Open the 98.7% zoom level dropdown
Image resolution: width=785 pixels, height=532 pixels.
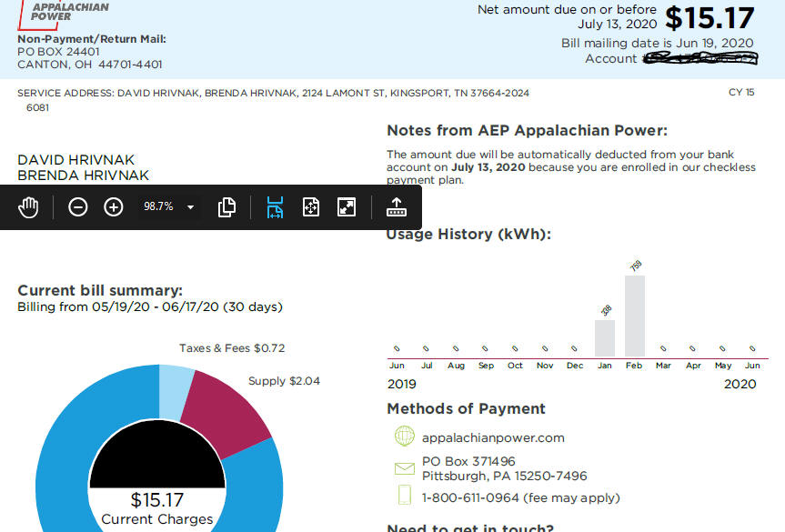pyautogui.click(x=190, y=207)
